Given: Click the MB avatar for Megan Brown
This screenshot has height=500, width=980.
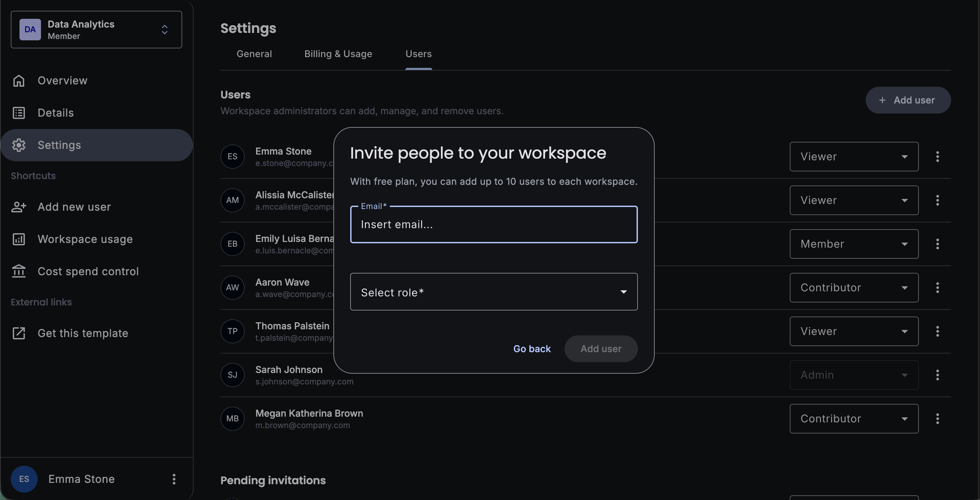Looking at the screenshot, I should [x=232, y=419].
